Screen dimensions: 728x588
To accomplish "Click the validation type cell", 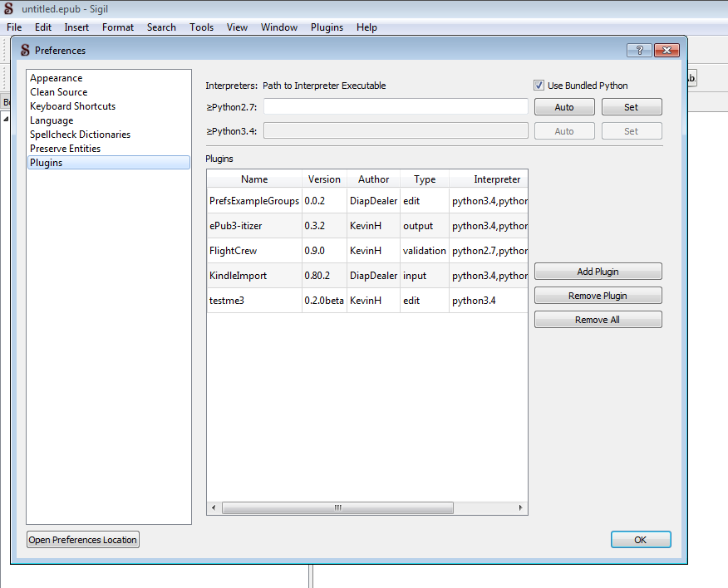I will click(x=425, y=251).
